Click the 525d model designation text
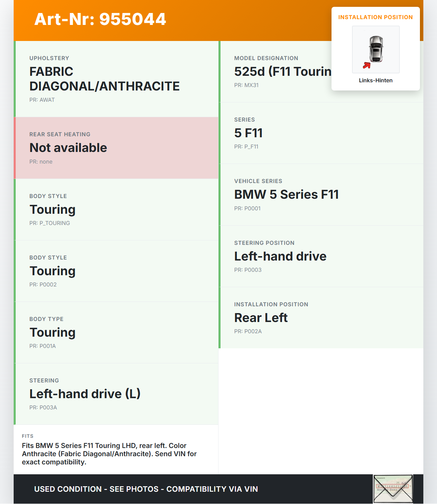Screen dimensions: 437x504 coord(283,71)
